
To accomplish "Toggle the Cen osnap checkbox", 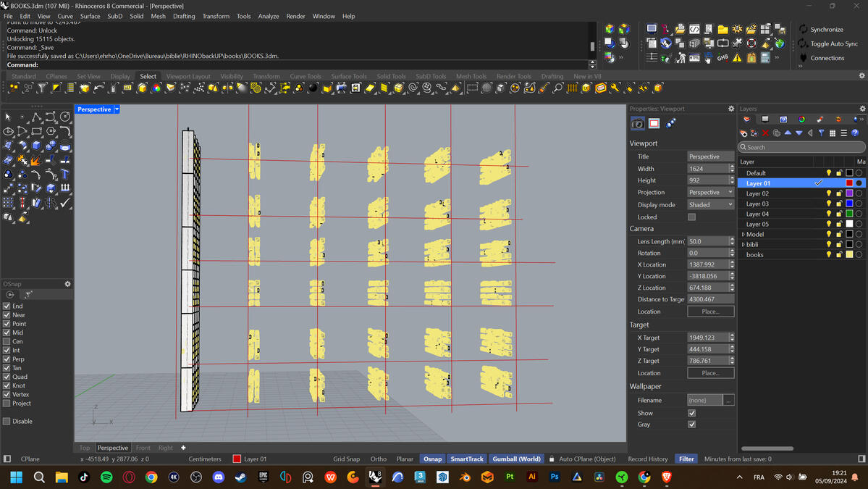I will coord(7,341).
